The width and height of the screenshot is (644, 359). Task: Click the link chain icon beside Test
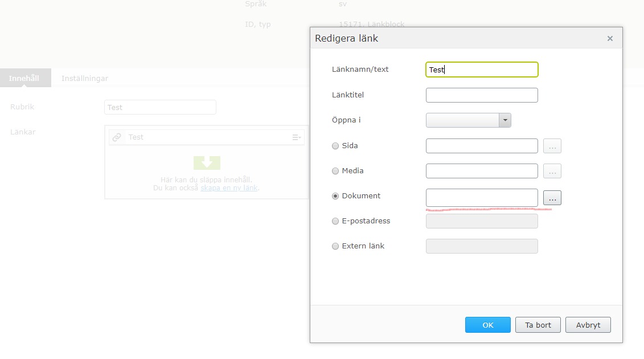click(117, 137)
